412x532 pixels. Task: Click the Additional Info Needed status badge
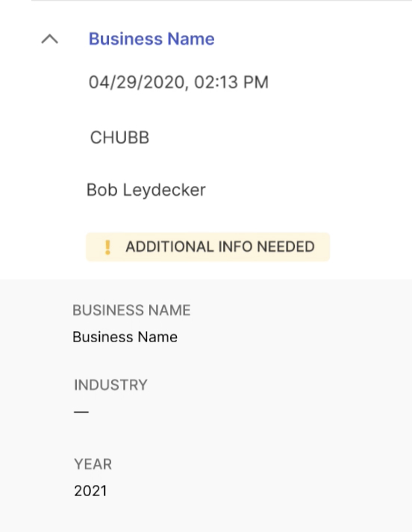(x=207, y=247)
